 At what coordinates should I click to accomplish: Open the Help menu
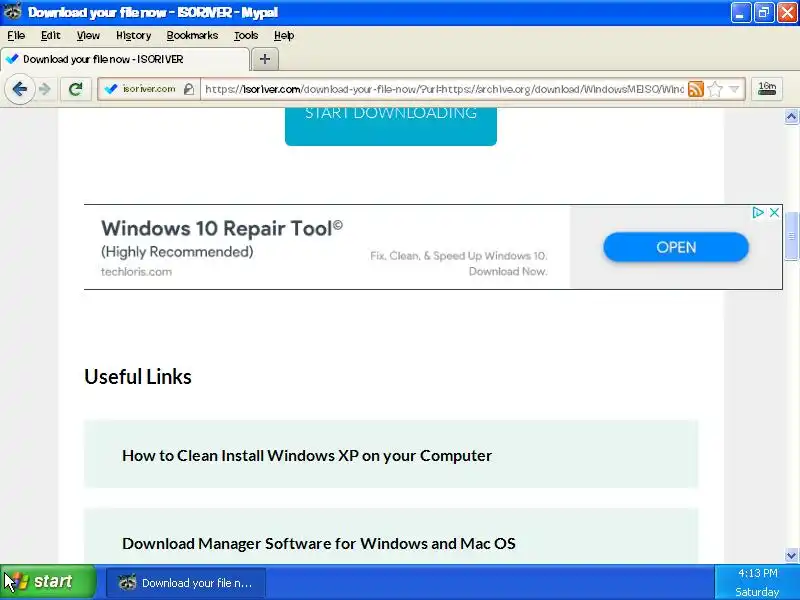pos(284,35)
